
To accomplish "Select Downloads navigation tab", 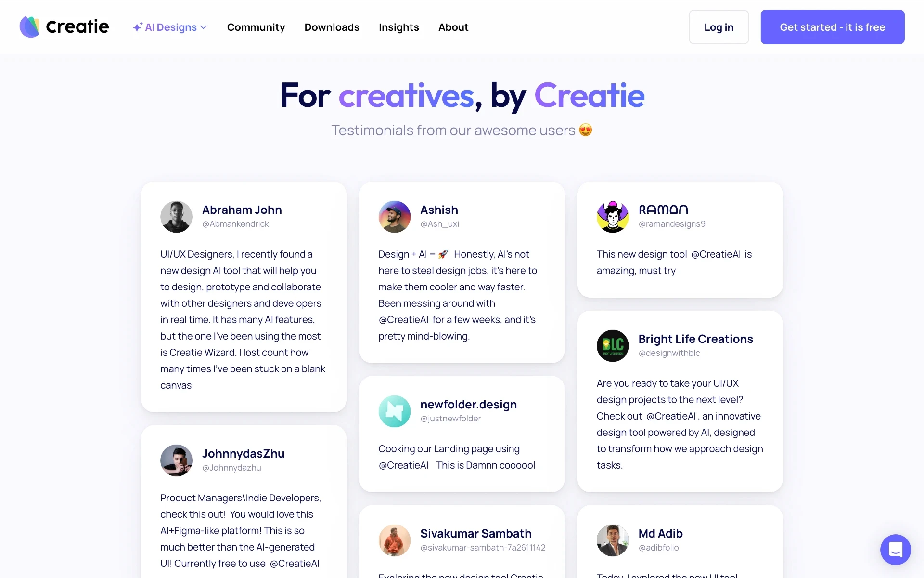I will coord(332,26).
